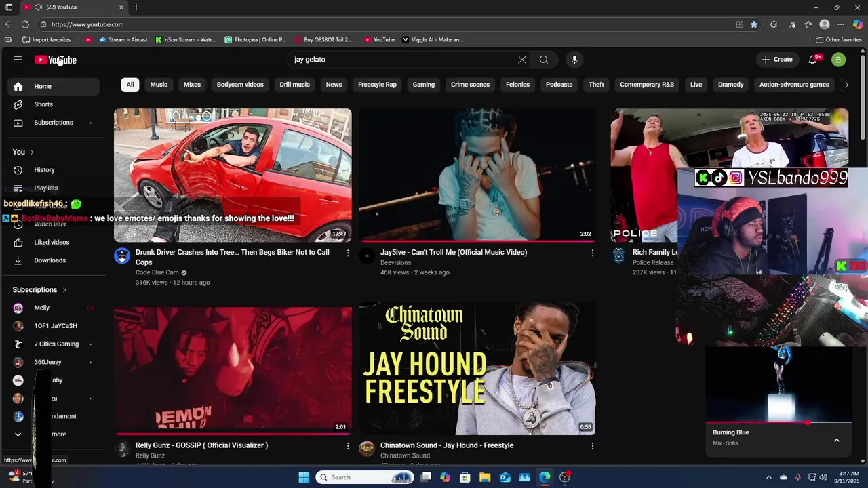This screenshot has width=868, height=488.
Task: Select the Podcasts chip
Action: pyautogui.click(x=559, y=85)
